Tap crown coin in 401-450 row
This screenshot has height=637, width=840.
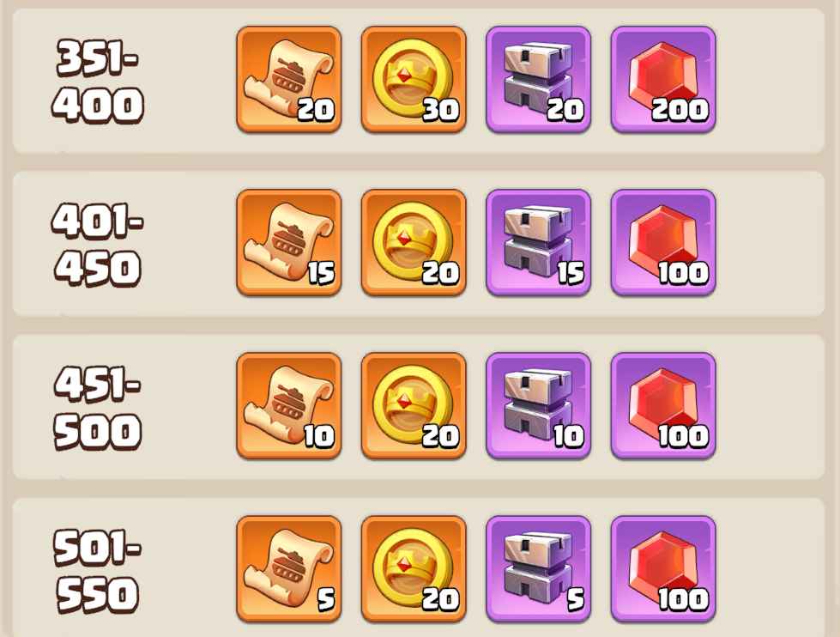point(414,242)
